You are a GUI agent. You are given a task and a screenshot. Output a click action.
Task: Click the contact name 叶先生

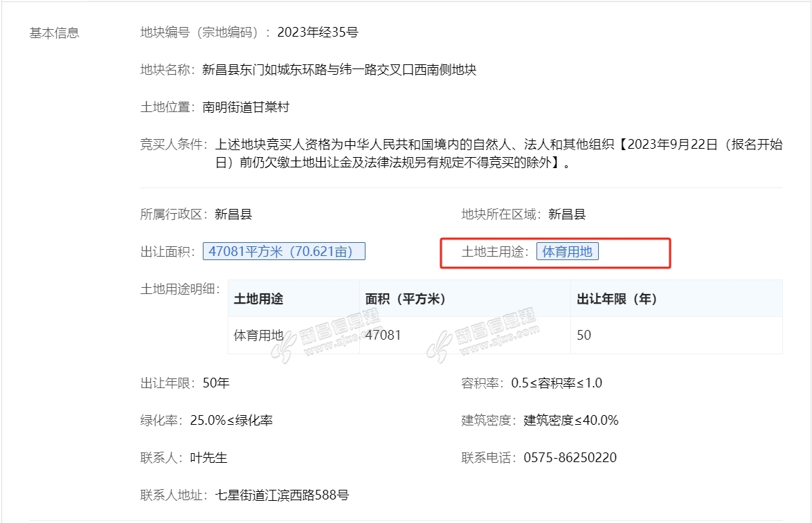[x=208, y=458]
